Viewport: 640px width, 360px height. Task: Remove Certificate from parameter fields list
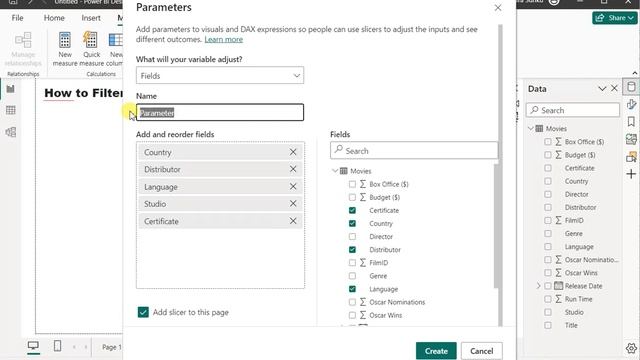[293, 221]
